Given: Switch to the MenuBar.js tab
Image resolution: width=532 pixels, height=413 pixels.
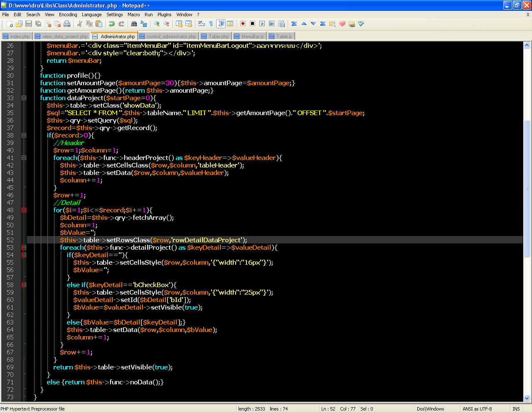Looking at the screenshot, I should [x=249, y=36].
